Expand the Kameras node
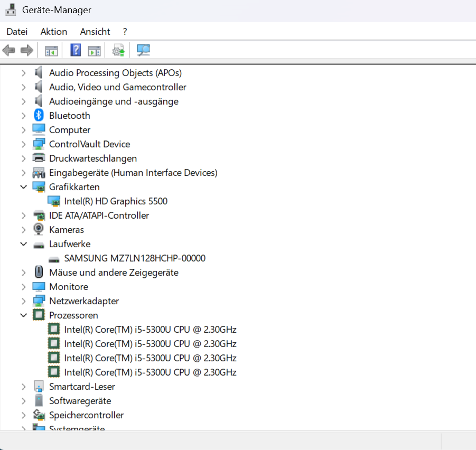The image size is (476, 450). pyautogui.click(x=24, y=230)
